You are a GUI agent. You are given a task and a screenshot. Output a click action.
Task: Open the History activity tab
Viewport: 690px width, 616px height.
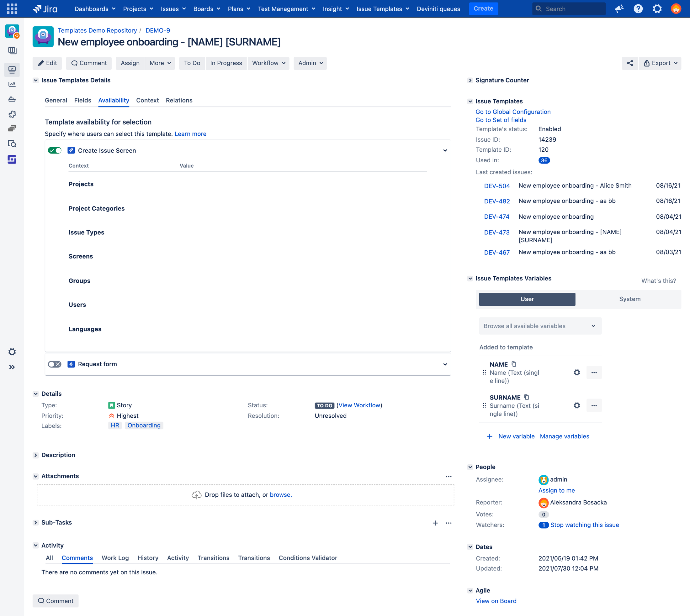[x=148, y=558]
